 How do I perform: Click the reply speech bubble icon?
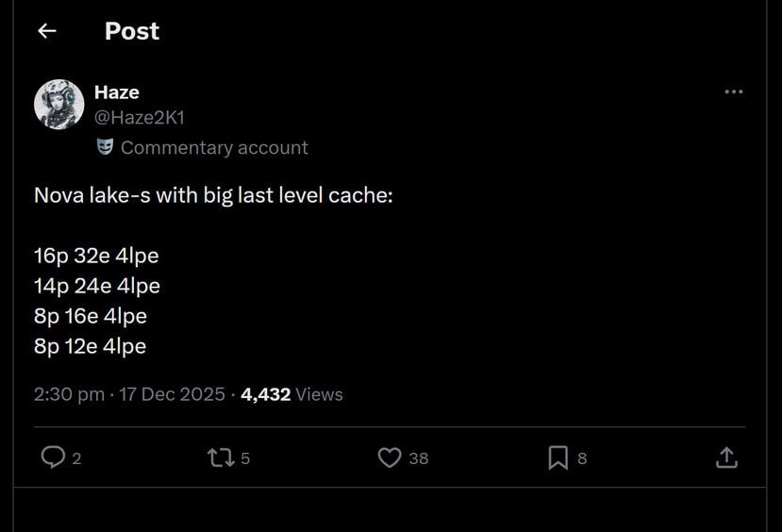point(52,457)
